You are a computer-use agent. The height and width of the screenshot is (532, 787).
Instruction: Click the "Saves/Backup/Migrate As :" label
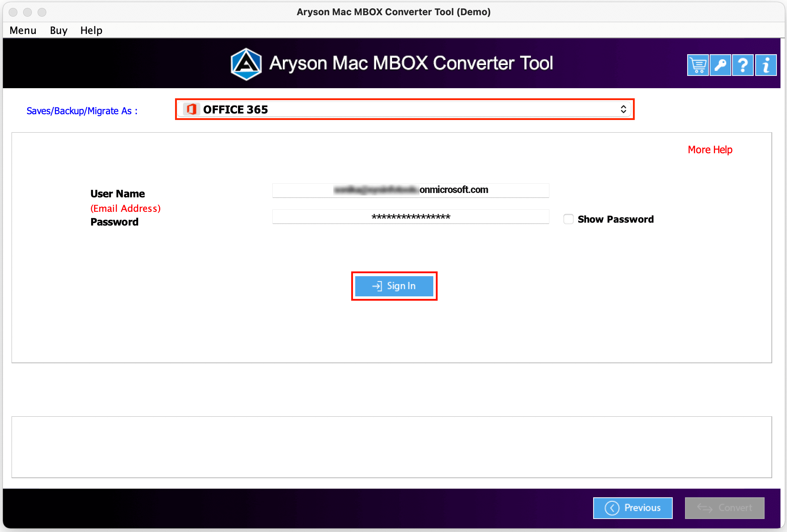click(x=82, y=111)
